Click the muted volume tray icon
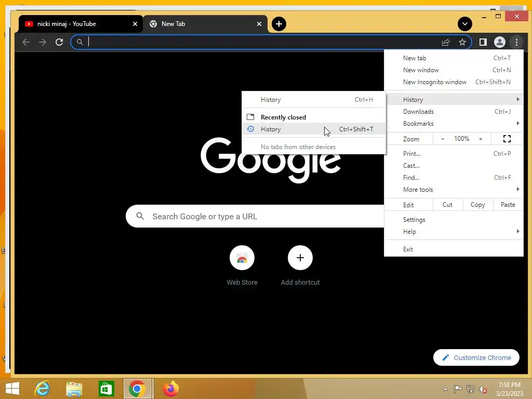Viewport: 532px width, 399px height. 483,389
